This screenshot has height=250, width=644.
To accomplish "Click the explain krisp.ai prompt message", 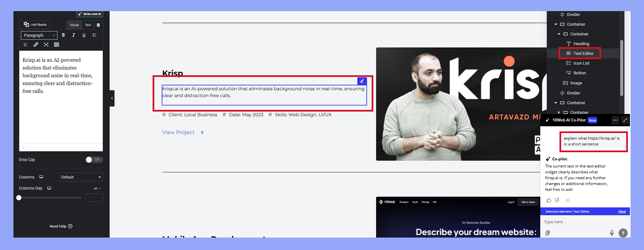I will 593,141.
